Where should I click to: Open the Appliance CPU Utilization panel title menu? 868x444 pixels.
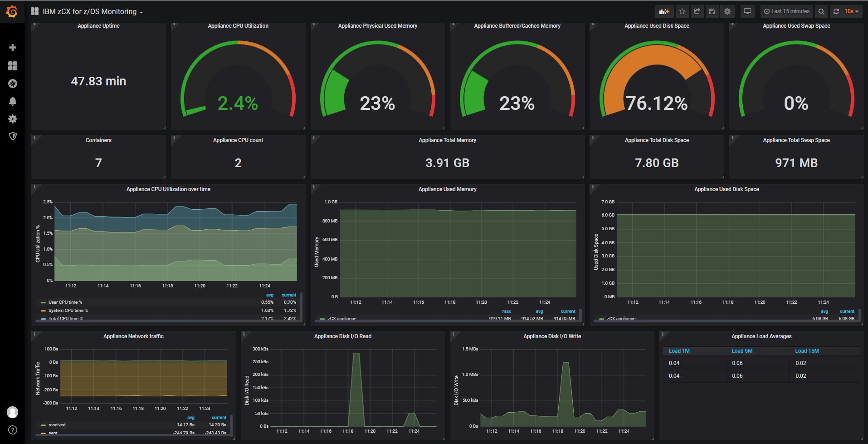click(238, 26)
